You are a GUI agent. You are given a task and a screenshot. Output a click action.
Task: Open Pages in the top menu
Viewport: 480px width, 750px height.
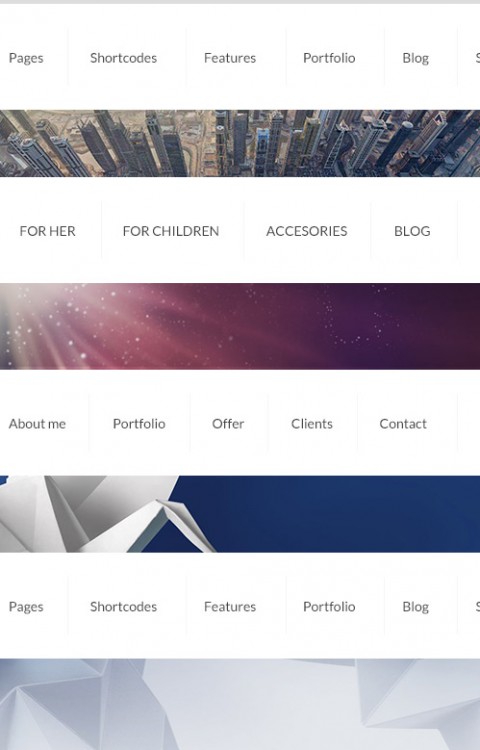pyautogui.click(x=26, y=58)
